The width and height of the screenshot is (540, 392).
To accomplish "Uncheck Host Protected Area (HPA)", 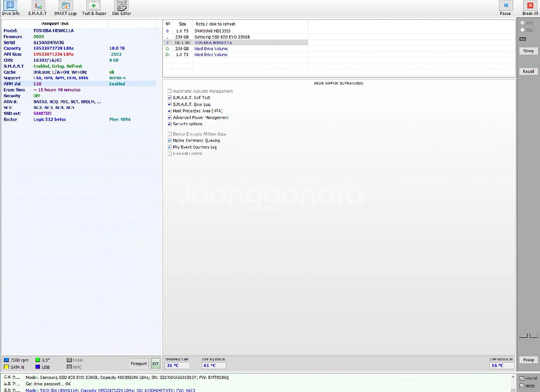I will (x=170, y=111).
